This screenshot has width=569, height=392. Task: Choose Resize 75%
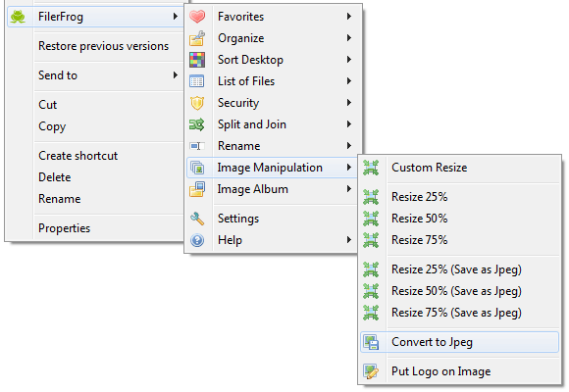pyautogui.click(x=459, y=240)
